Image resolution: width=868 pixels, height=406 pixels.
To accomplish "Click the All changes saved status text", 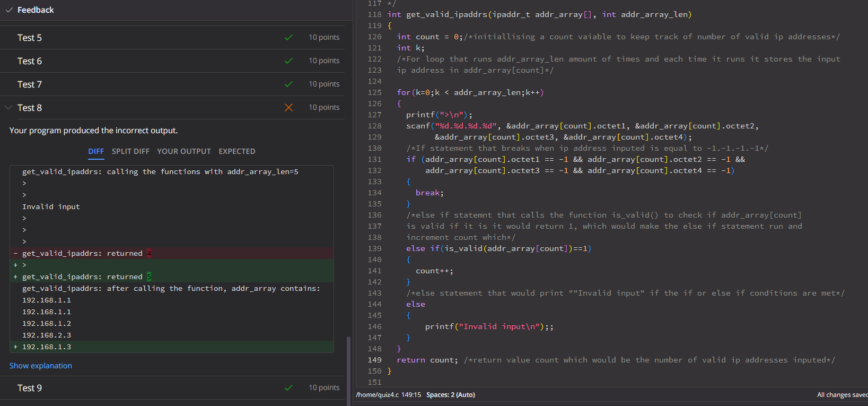I will click(842, 395).
